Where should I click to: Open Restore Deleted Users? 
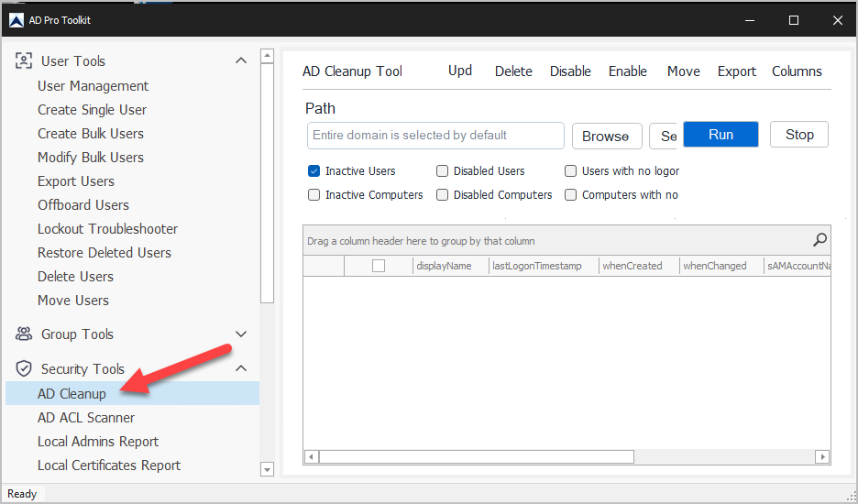tap(104, 252)
